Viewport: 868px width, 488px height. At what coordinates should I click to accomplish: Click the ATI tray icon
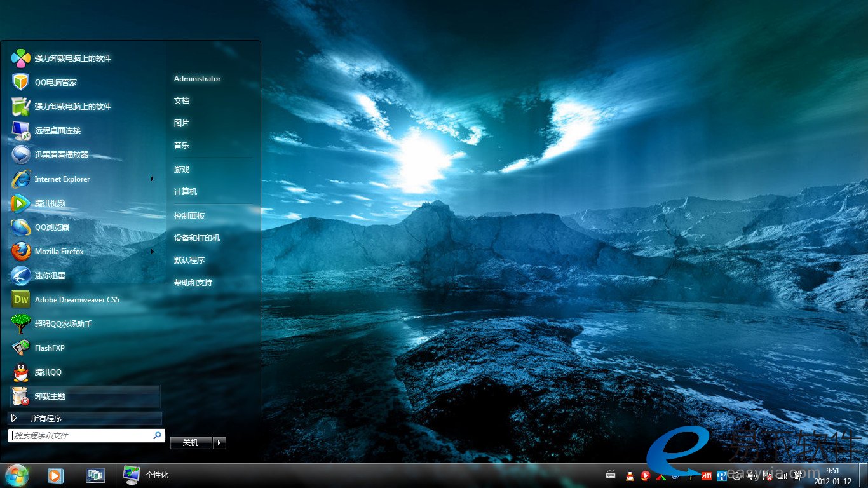tap(706, 475)
